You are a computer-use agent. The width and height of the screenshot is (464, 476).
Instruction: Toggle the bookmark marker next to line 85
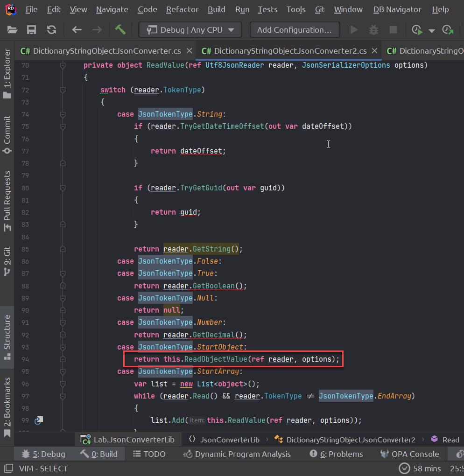pyautogui.click(x=63, y=249)
